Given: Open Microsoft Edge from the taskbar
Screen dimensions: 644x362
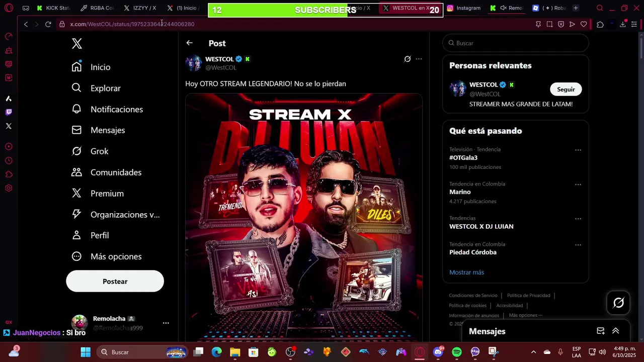Looking at the screenshot, I should tap(216, 352).
